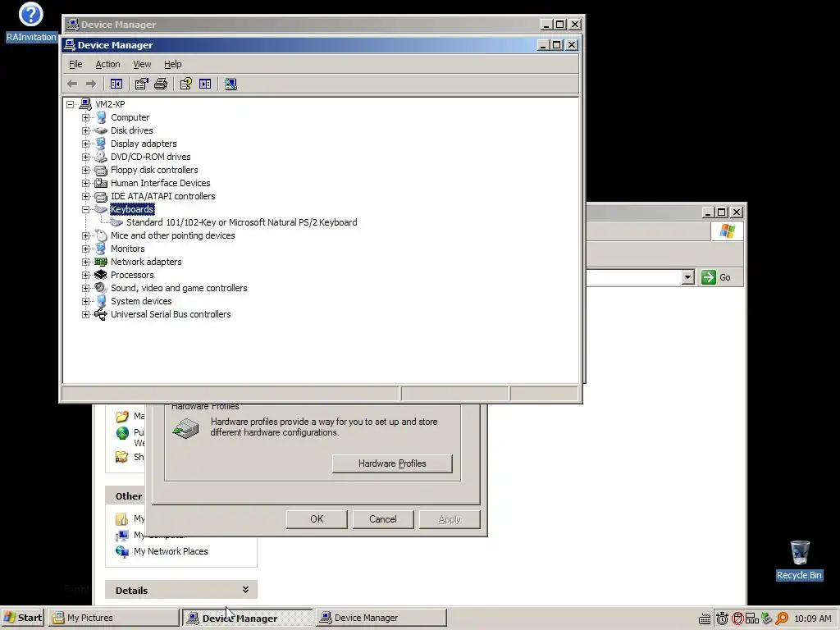Click the Hardware Profiles illustration icon

[186, 428]
